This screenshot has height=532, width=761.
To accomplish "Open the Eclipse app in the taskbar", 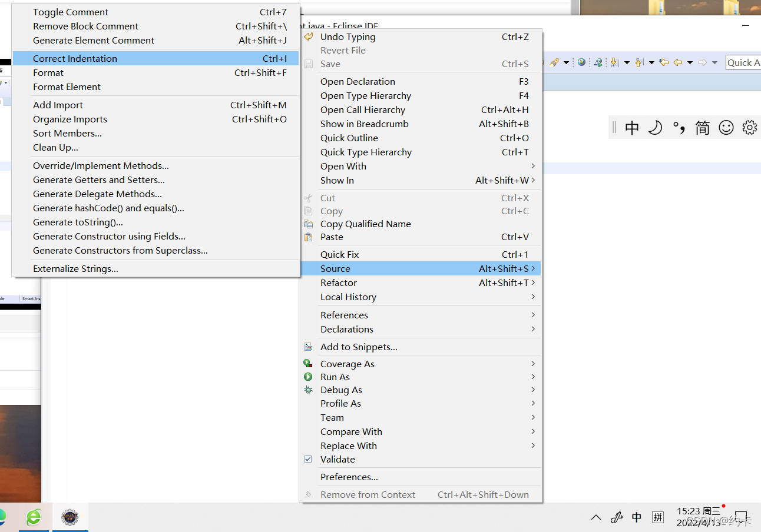I will click(x=71, y=518).
